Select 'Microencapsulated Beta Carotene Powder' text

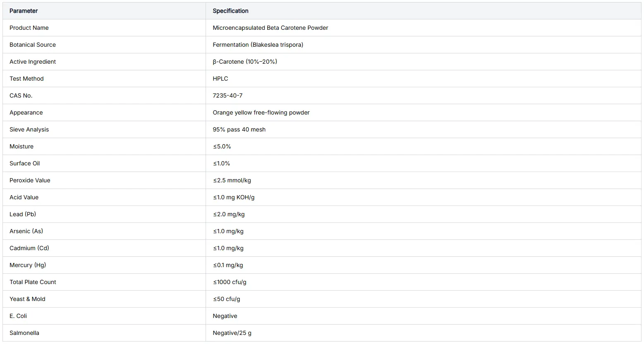point(270,28)
